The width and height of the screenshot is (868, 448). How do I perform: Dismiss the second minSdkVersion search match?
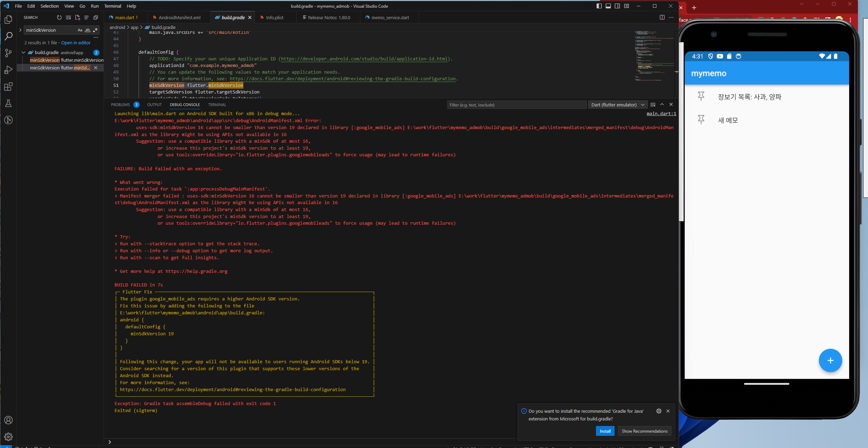(96, 68)
